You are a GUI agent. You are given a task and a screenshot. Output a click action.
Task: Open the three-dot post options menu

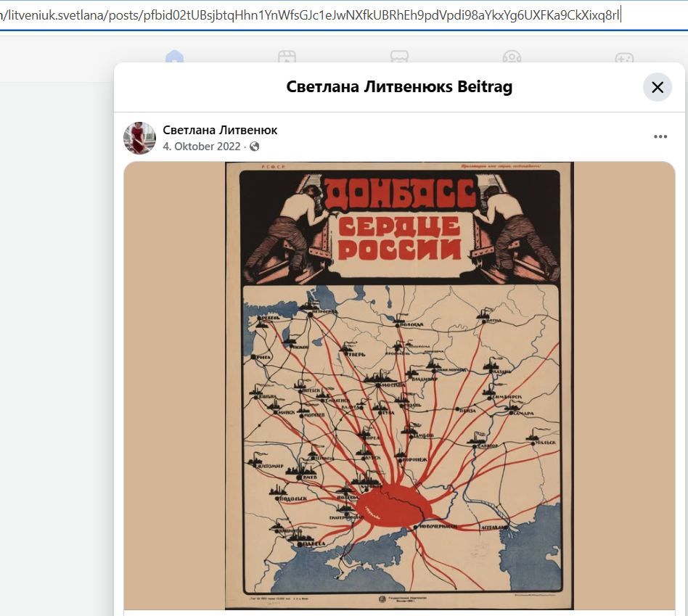pyautogui.click(x=660, y=136)
